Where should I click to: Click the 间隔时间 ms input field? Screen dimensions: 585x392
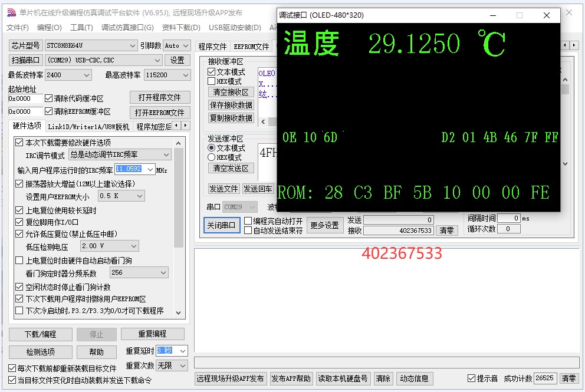(509, 218)
